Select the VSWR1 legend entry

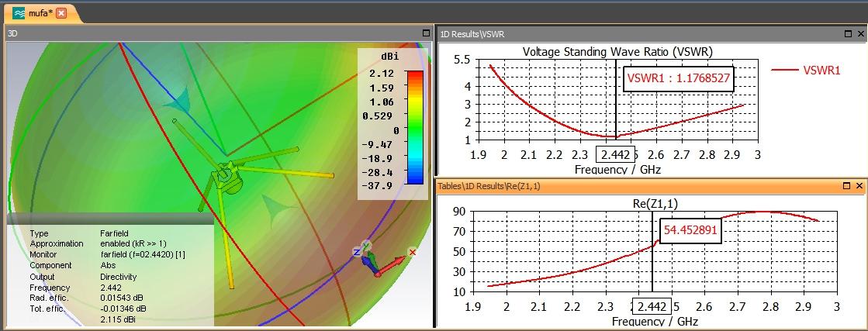[806, 70]
